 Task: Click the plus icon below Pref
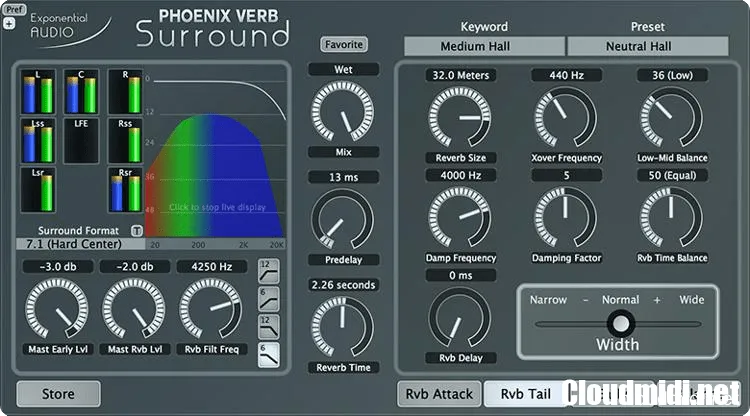tap(9, 23)
